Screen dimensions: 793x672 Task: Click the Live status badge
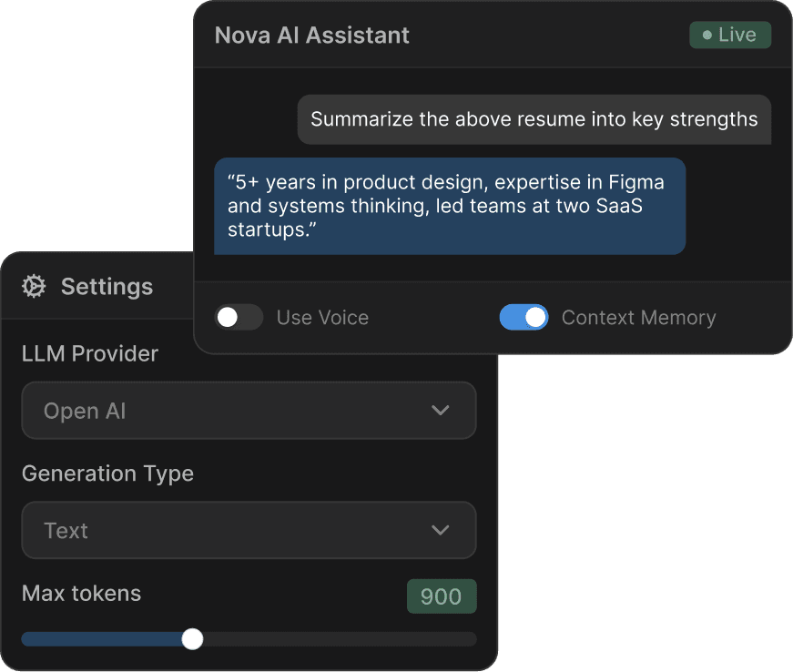(x=730, y=36)
